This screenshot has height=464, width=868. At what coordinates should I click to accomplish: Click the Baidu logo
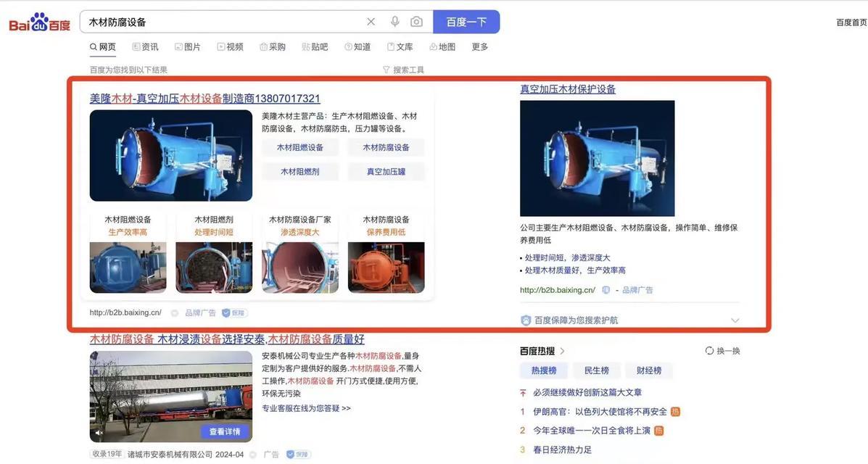click(x=39, y=23)
